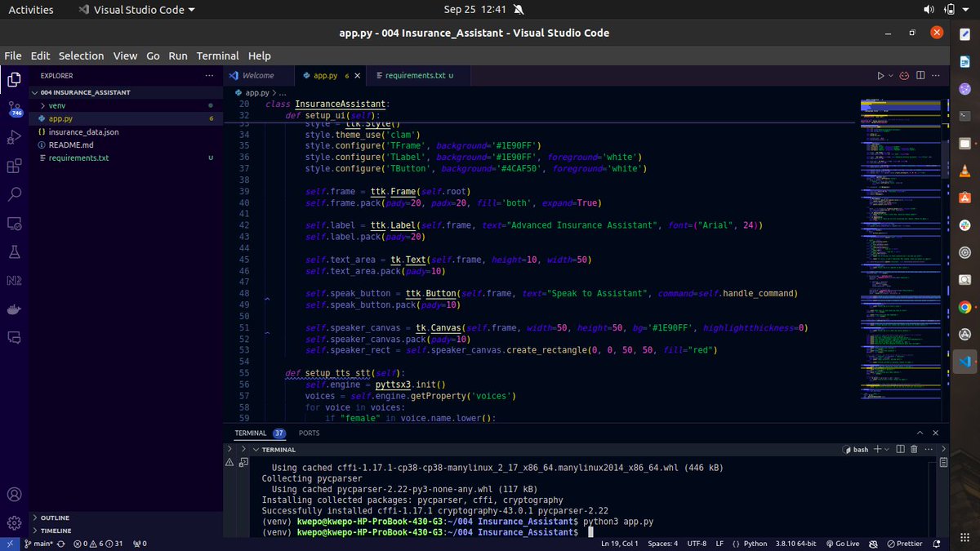
Task: Click the Sep 25 12:41 clock
Action: pyautogui.click(x=475, y=10)
